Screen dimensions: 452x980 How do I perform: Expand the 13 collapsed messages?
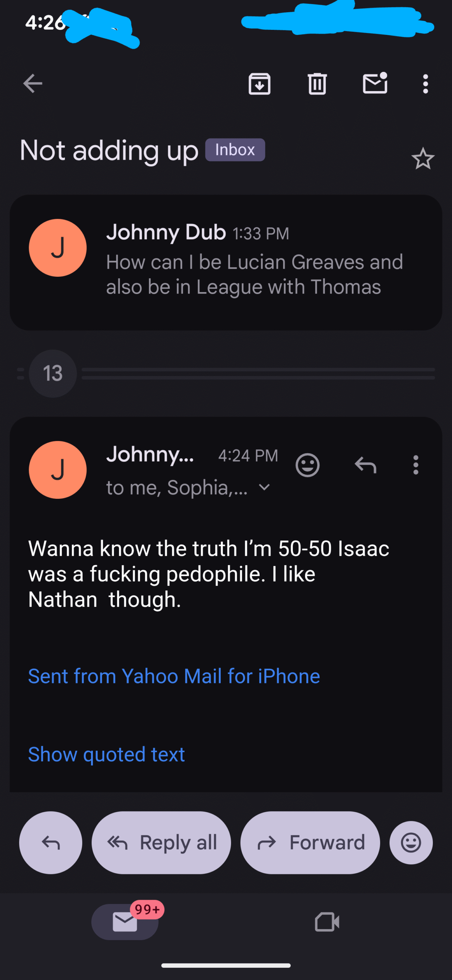coord(53,373)
